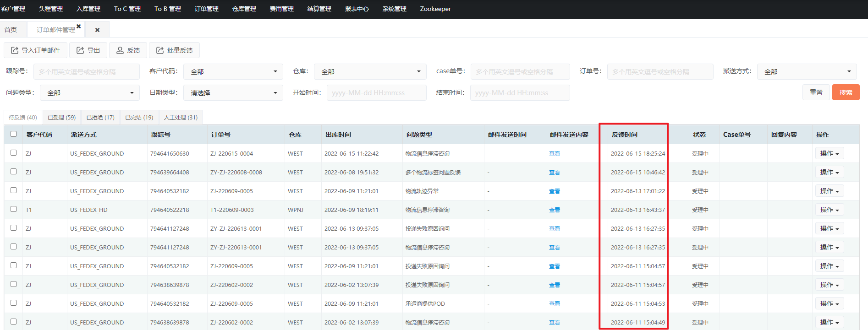Open the 客户管理 menu
This screenshot has width=868, height=330.
(x=13, y=9)
